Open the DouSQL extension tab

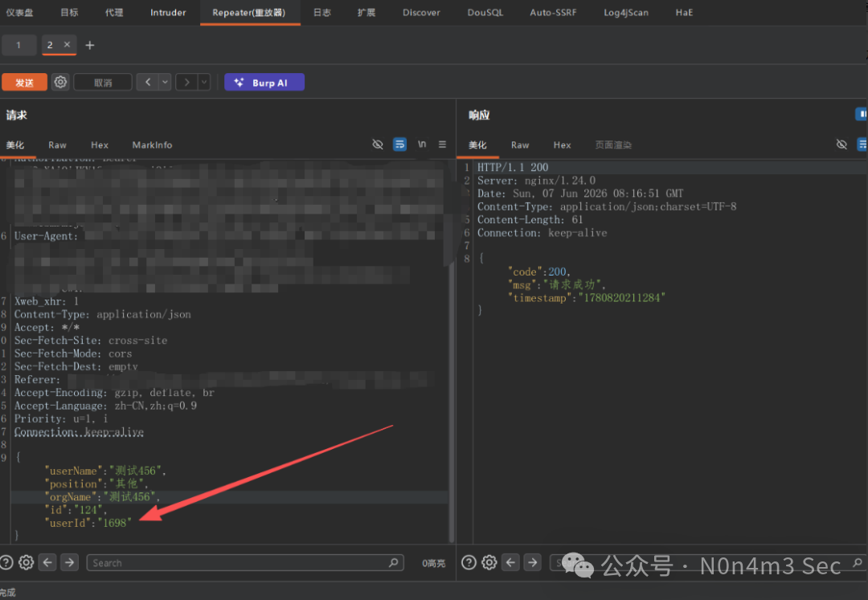tap(485, 12)
